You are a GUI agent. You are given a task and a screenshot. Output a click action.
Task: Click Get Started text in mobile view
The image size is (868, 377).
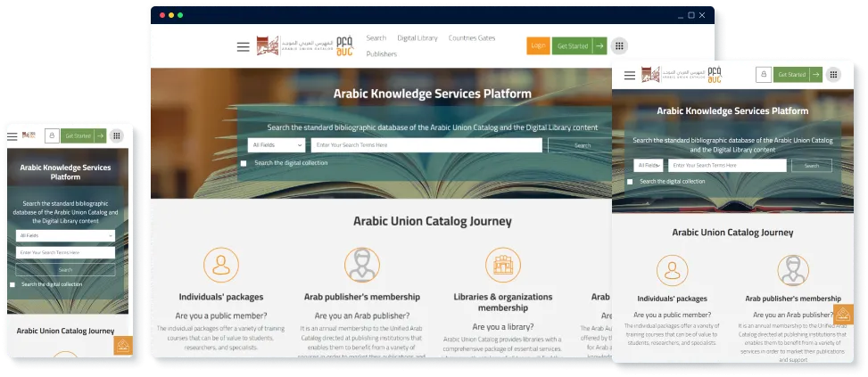[x=78, y=136]
